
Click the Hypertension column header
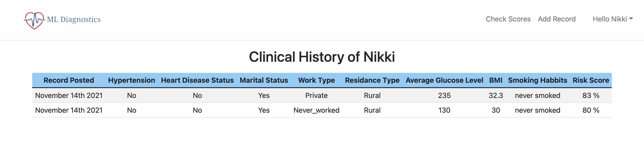131,80
